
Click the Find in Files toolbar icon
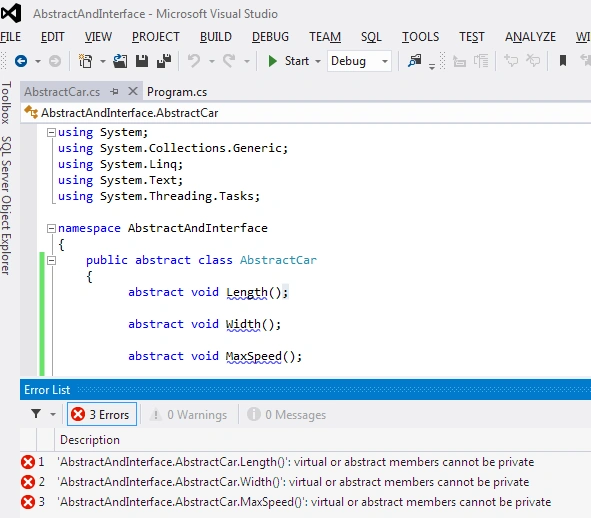[415, 61]
